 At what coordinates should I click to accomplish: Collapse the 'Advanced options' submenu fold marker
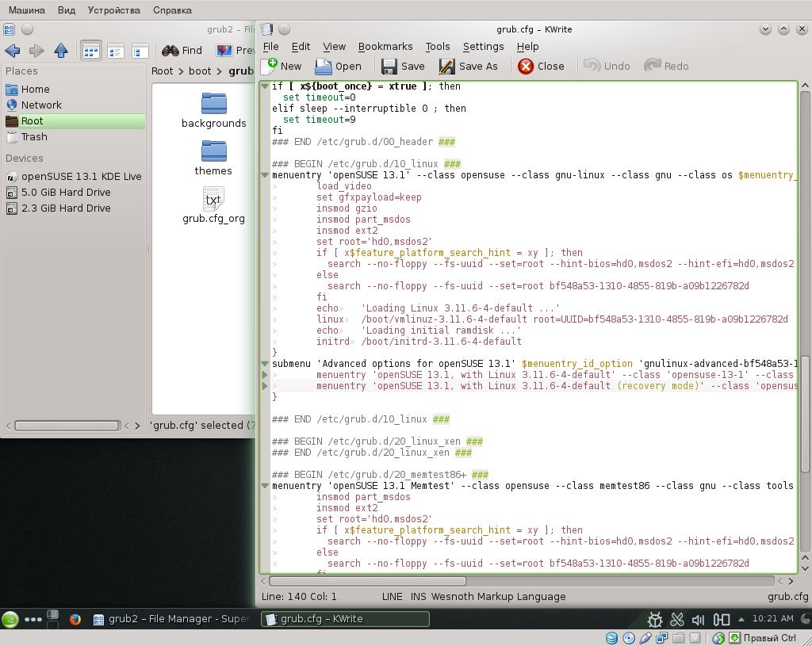click(265, 364)
